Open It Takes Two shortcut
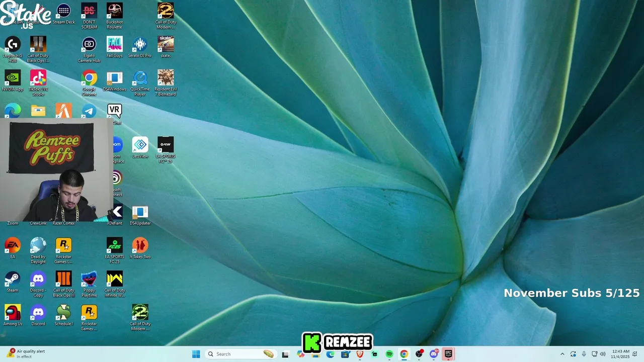Image resolution: width=644 pixels, height=362 pixels. point(140,248)
